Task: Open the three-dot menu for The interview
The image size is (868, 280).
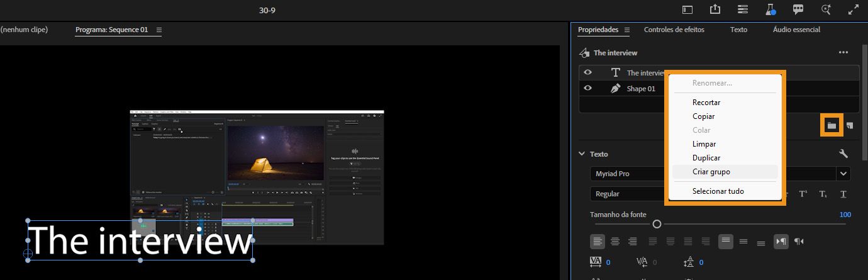Action: tap(843, 53)
